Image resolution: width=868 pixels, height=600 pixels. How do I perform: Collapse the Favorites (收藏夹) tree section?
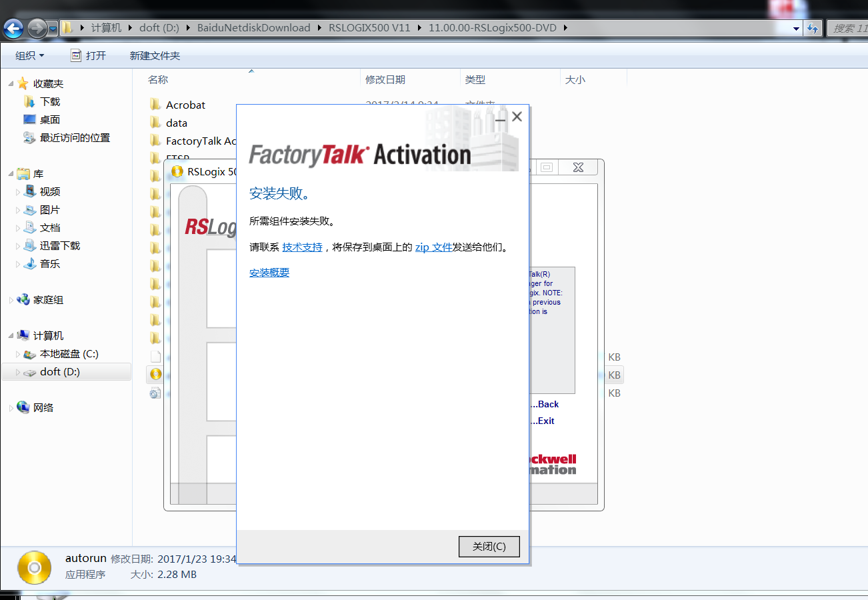click(x=11, y=83)
